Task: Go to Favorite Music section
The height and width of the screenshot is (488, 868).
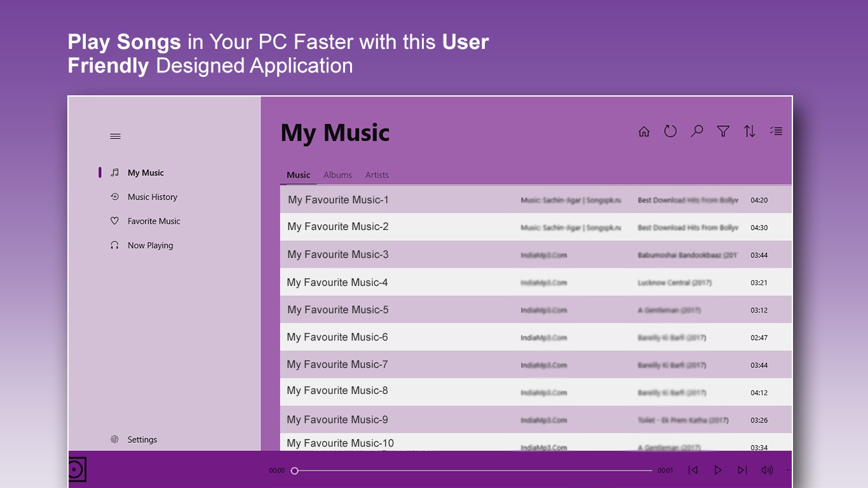Action: 154,221
